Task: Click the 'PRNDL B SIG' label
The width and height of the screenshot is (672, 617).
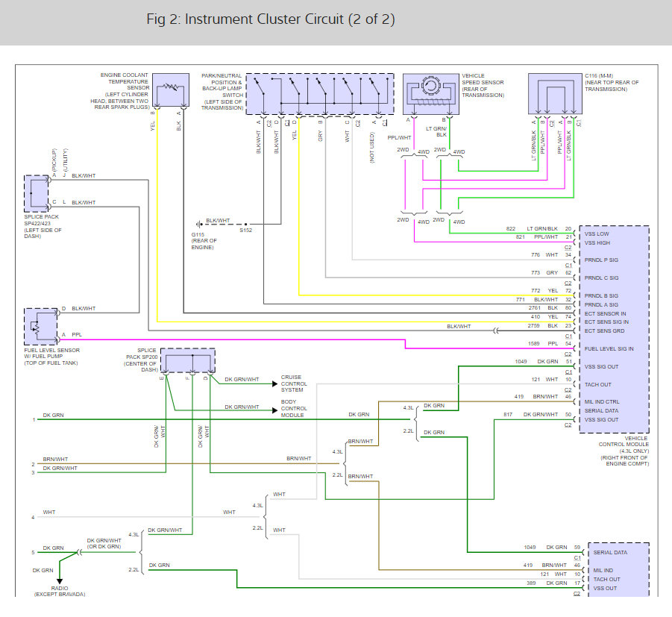Action: 601,296
